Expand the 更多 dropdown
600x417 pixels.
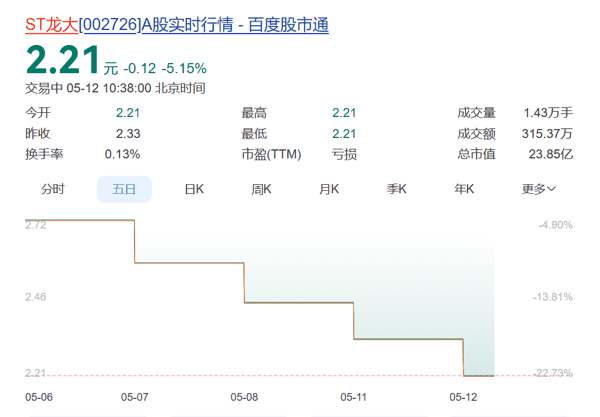point(538,189)
